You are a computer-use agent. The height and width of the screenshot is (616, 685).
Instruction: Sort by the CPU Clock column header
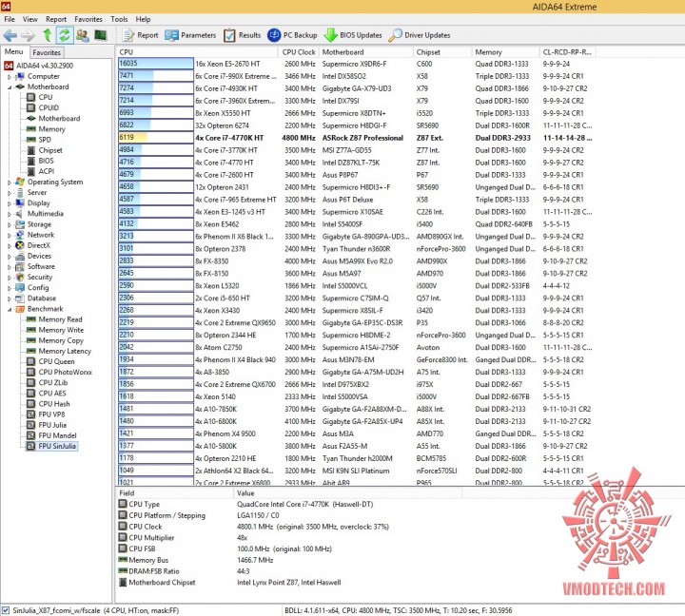[299, 52]
